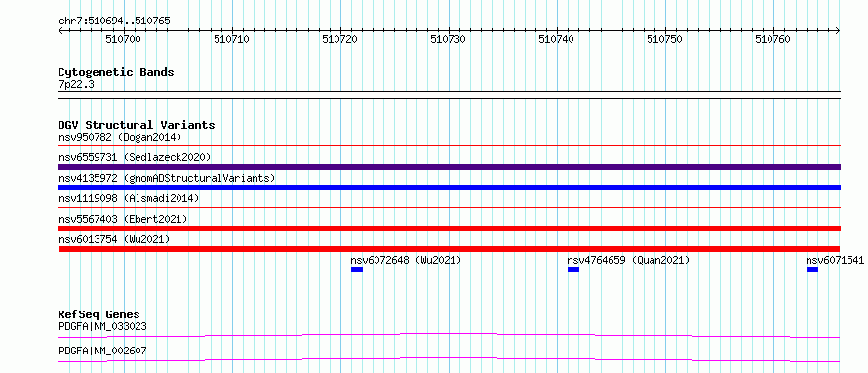
Task: Select the 7p22.3 cytogenetic band label
Action: coord(76,84)
